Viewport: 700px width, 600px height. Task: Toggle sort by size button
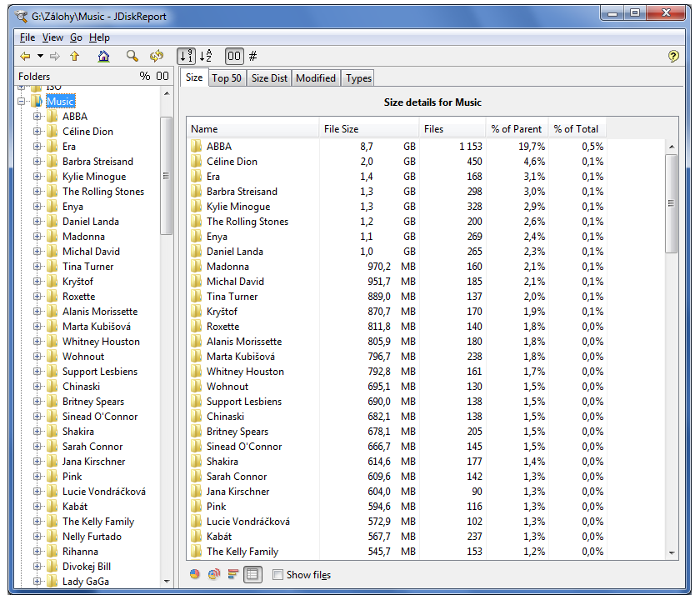pos(187,57)
